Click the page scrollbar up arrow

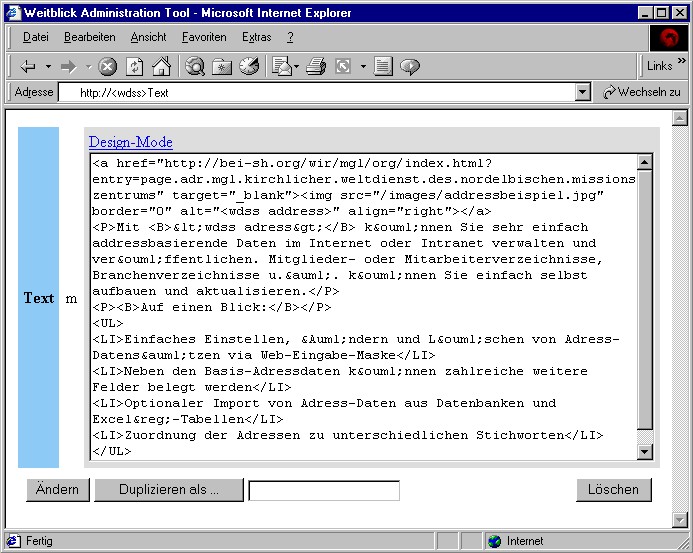tap(679, 118)
